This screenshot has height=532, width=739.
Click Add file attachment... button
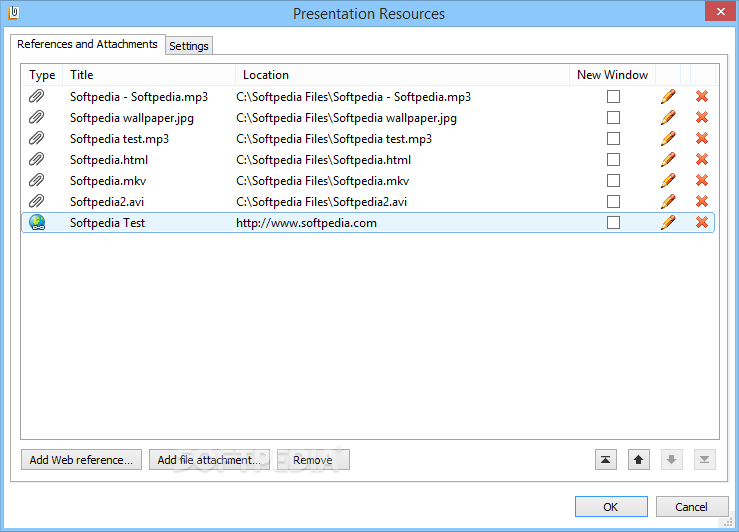(209, 459)
